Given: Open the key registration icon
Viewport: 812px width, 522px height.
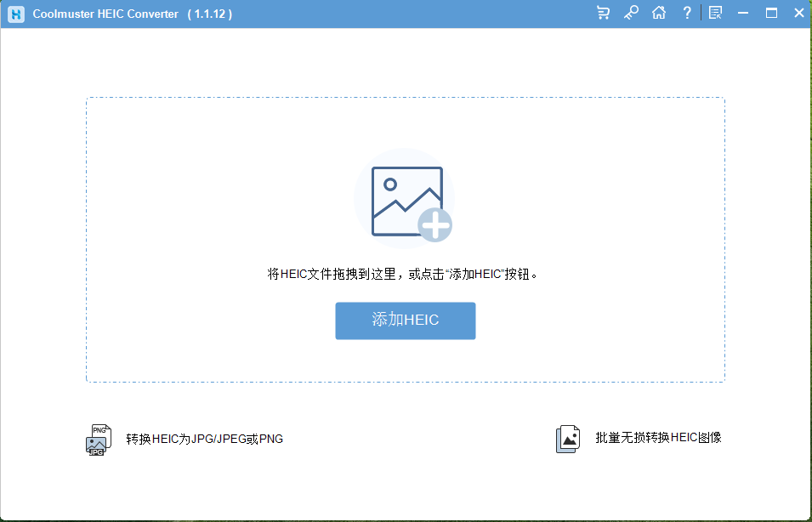Looking at the screenshot, I should [x=631, y=13].
